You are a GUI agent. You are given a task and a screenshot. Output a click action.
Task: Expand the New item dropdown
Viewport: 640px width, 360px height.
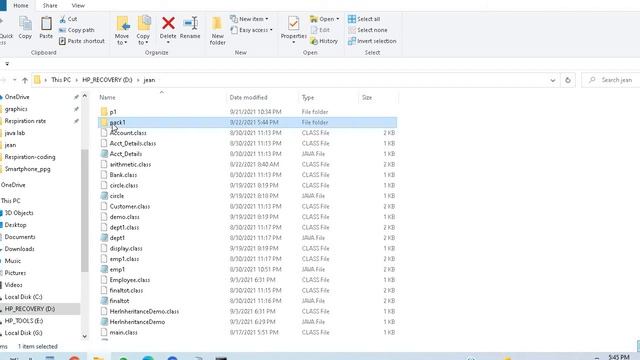(x=267, y=19)
